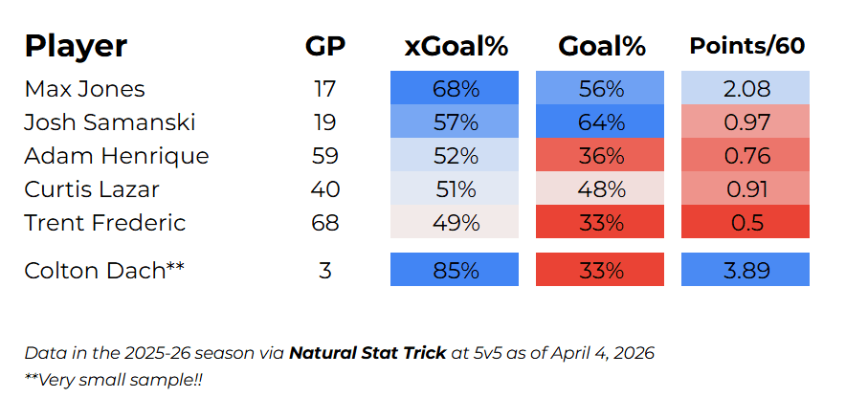Screen dimensions: 868x420
Task: Click Curtis Lazar's 48% Goal% cell
Action: pyautogui.click(x=601, y=189)
